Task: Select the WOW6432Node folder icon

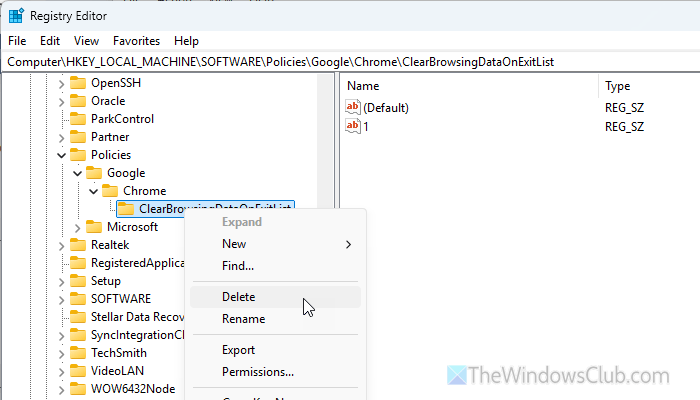Action: [x=78, y=389]
